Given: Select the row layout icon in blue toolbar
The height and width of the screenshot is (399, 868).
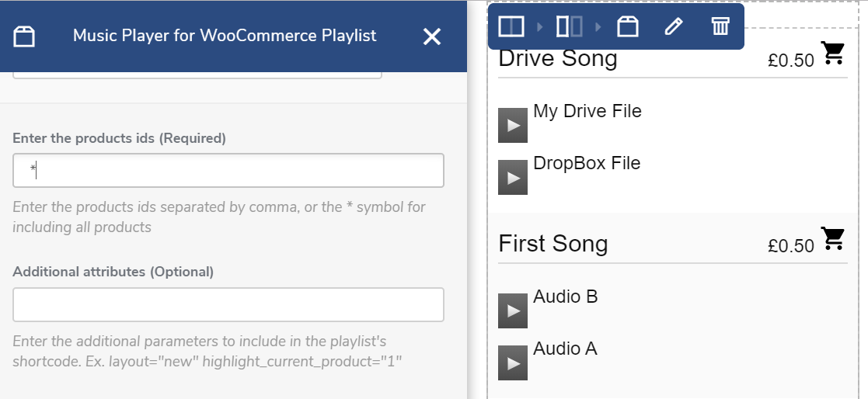Looking at the screenshot, I should [x=511, y=26].
